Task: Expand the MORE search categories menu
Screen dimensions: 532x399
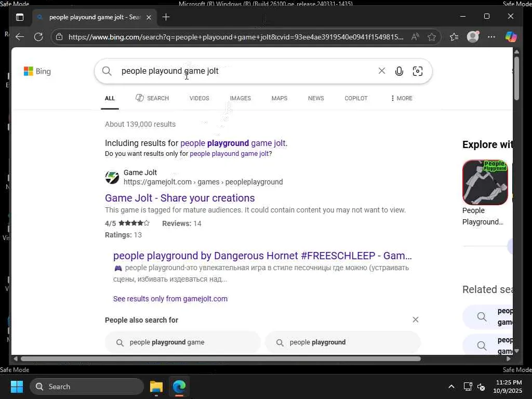Action: (x=402, y=98)
